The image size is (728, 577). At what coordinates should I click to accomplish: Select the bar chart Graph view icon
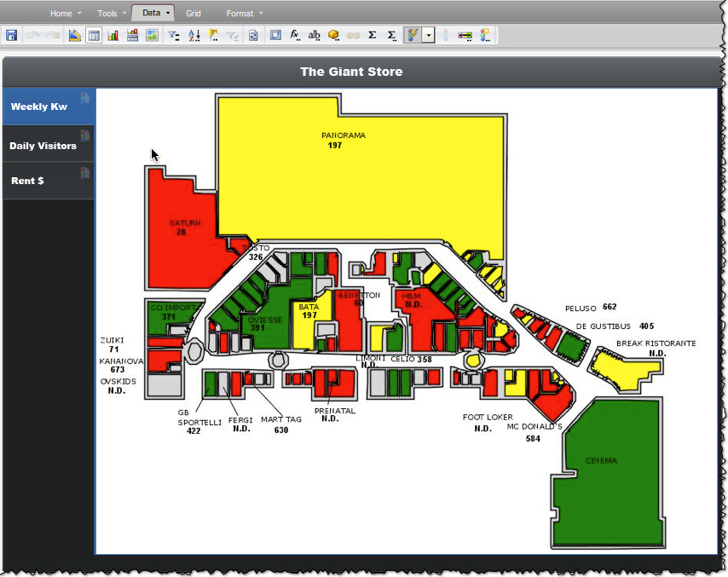113,35
